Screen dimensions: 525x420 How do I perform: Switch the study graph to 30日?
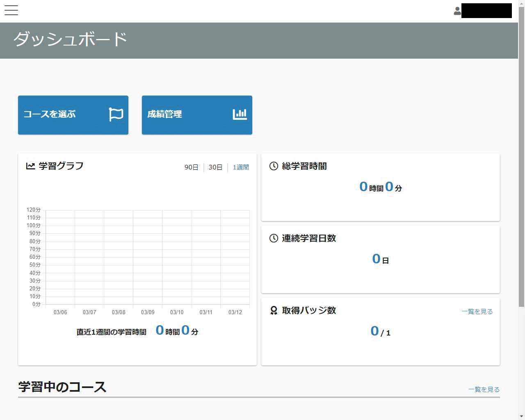(215, 167)
